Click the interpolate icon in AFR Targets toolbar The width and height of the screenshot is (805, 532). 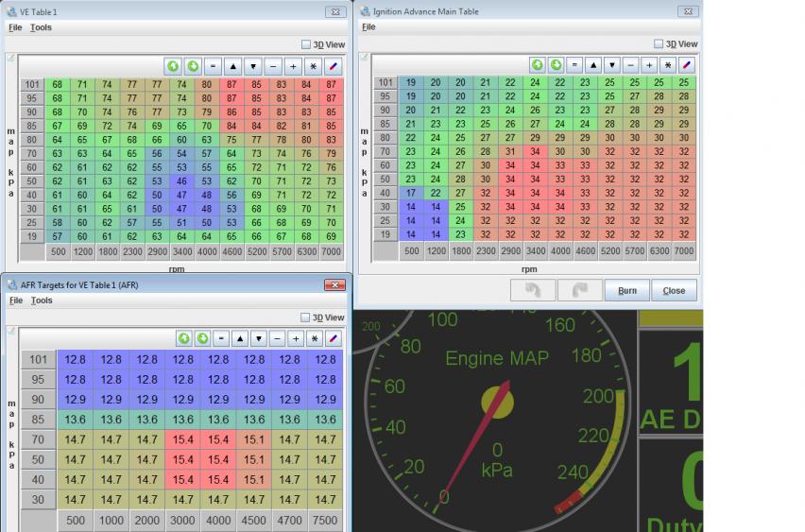(x=332, y=338)
